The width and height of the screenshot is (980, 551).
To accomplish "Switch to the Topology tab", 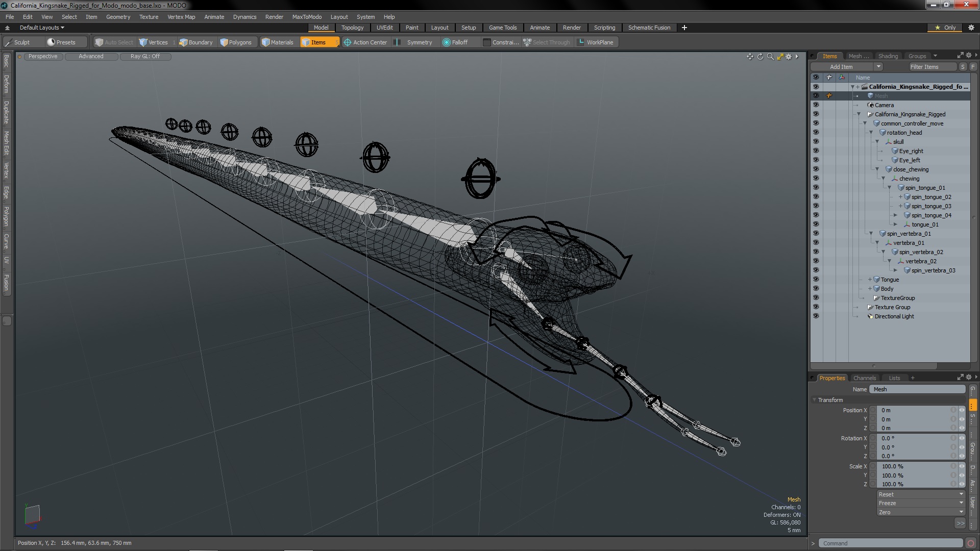I will pos(352,28).
